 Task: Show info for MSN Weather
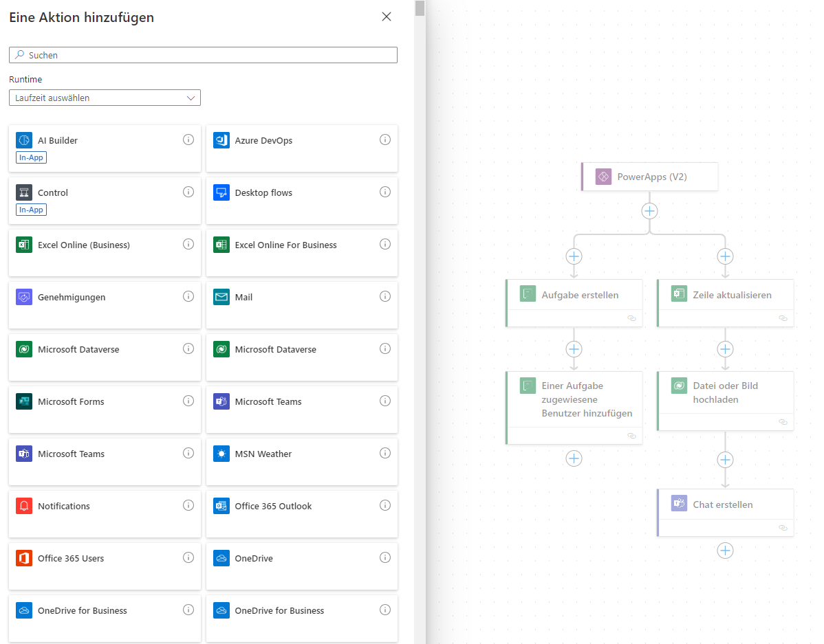pos(385,453)
